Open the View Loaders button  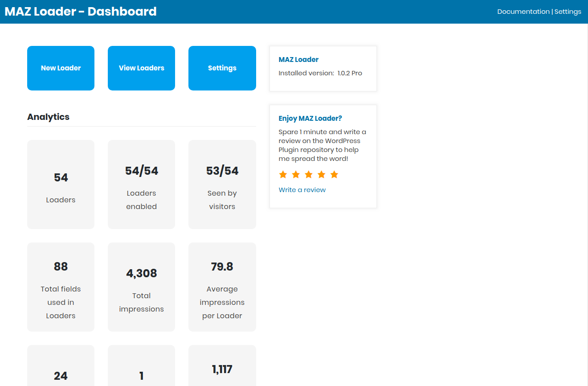pos(141,68)
